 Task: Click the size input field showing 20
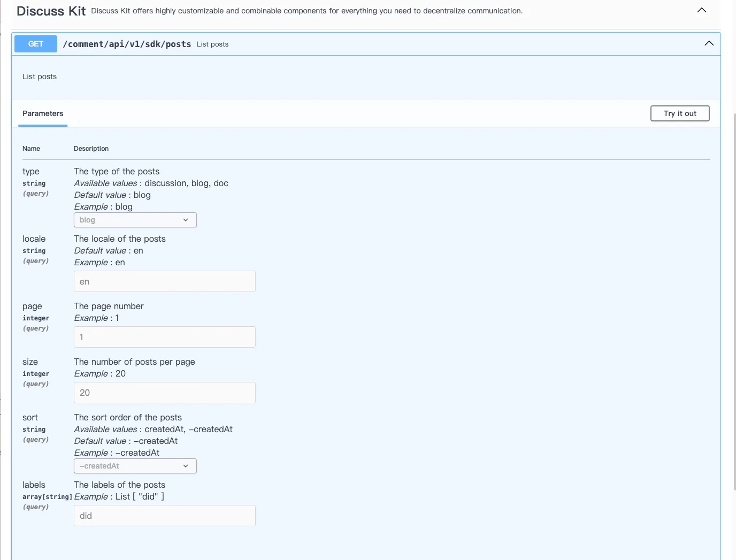(x=165, y=393)
